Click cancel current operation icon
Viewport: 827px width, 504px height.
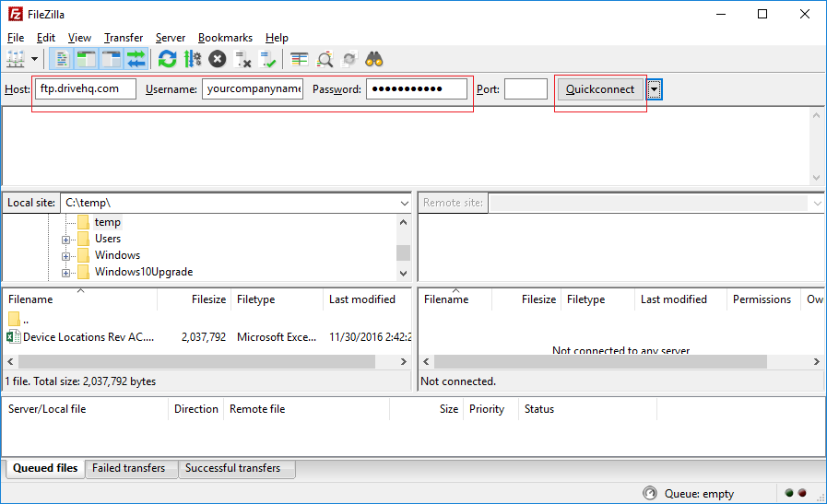[218, 60]
